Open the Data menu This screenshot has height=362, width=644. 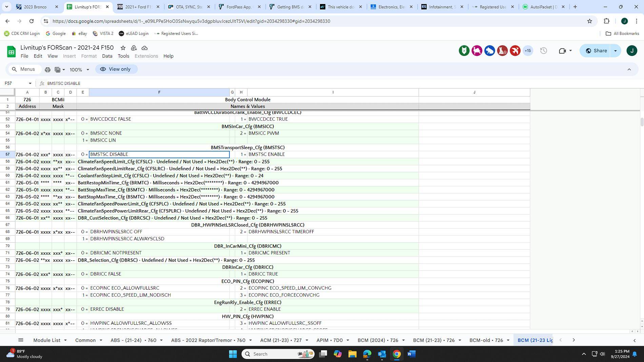(x=107, y=56)
